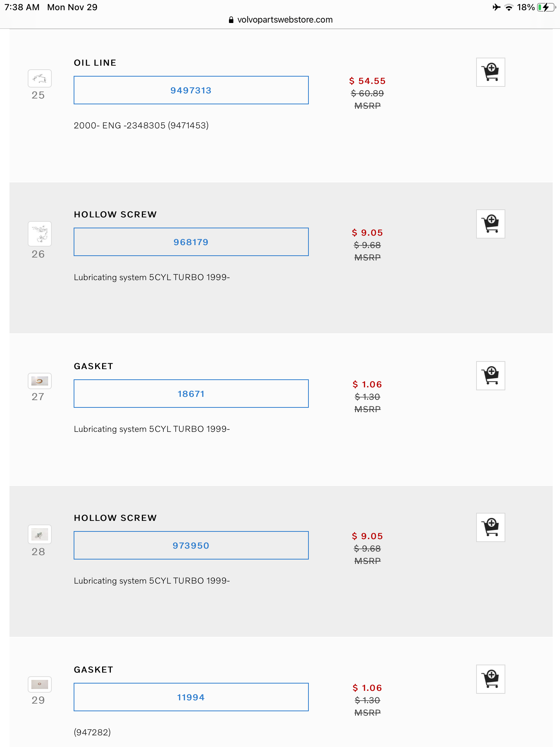Image resolution: width=560 pixels, height=747 pixels.
Task: Tap the volvopartswebstore.com address bar
Action: point(285,20)
